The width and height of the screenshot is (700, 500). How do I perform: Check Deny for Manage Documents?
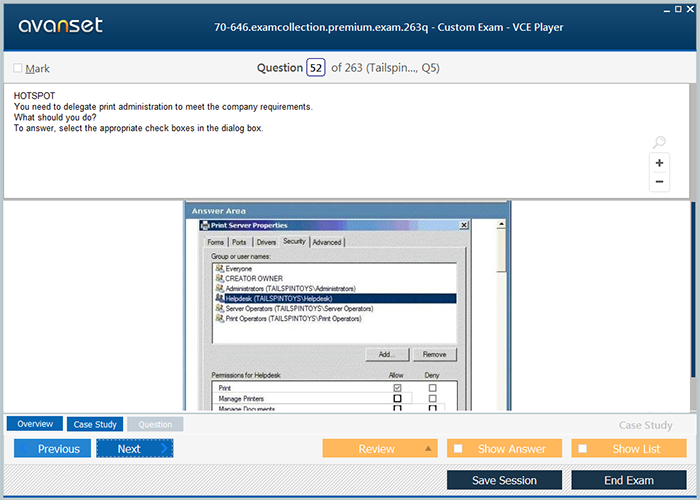click(432, 408)
